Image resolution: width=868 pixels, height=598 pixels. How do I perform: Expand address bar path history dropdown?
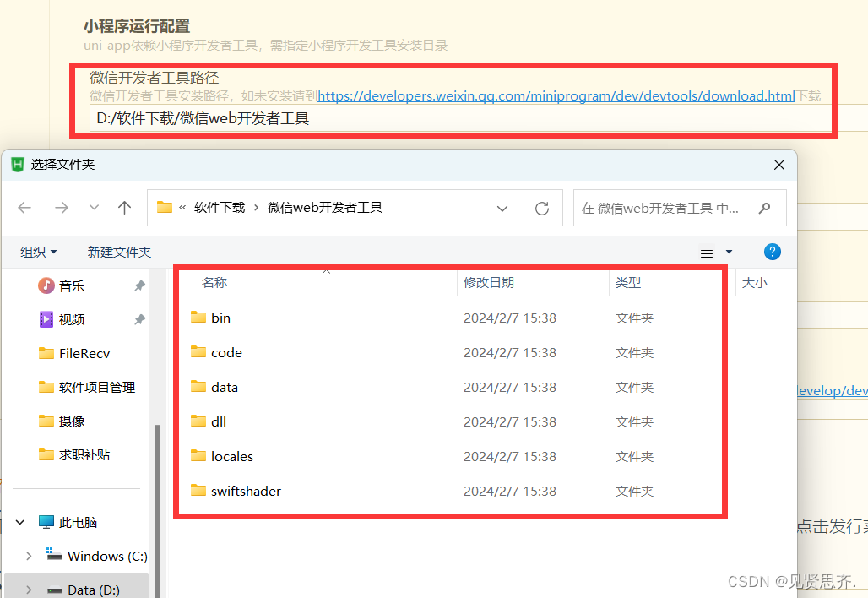point(502,209)
